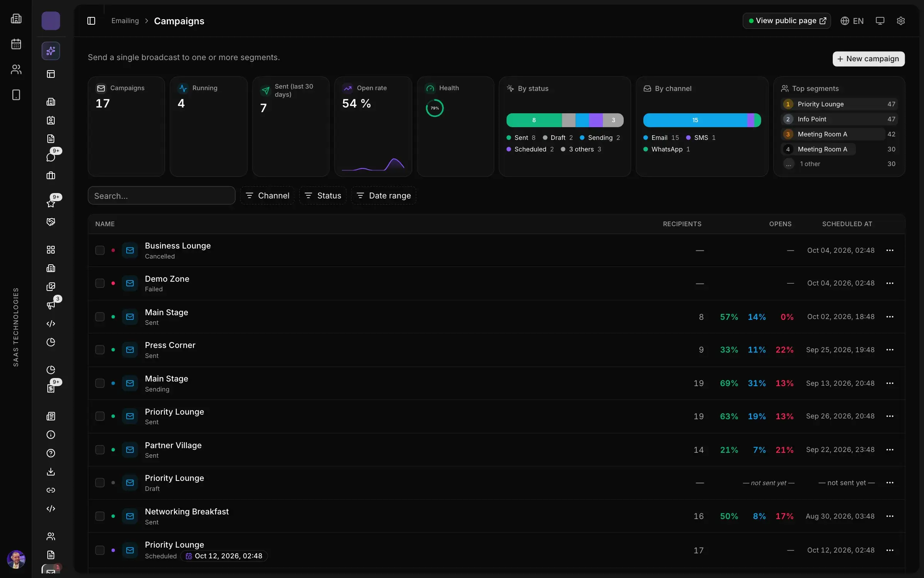Open the Status filter dropdown
924x578 pixels.
tap(323, 195)
